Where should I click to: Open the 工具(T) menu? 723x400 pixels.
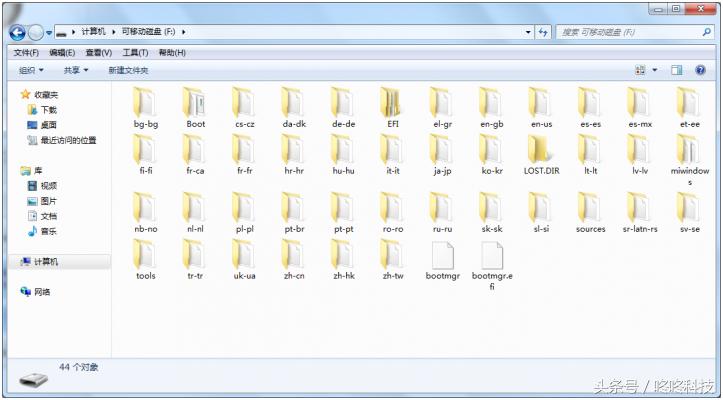coord(135,53)
